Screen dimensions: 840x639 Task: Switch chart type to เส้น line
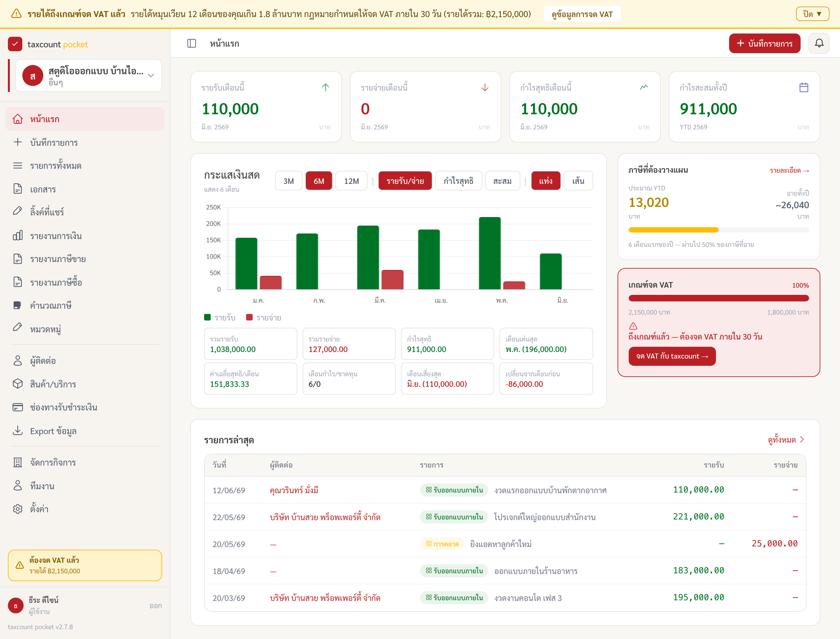tap(578, 181)
